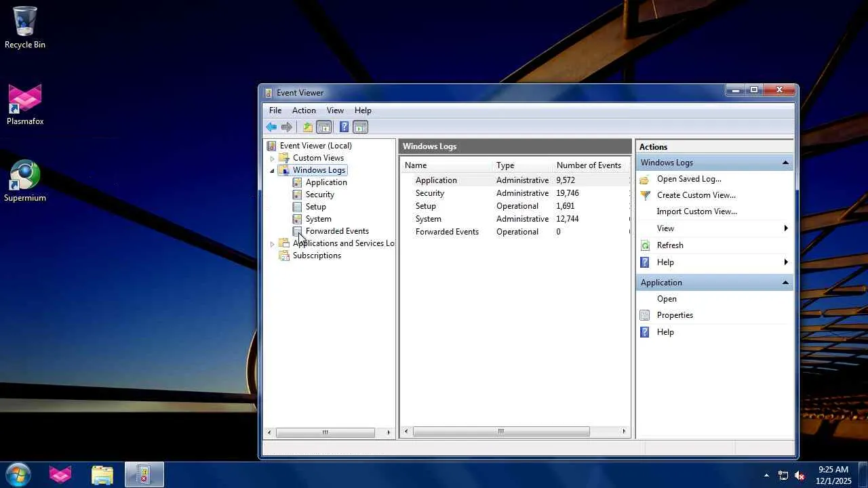Click the Setup log icon in tree
Image resolution: width=868 pixels, height=488 pixels.
click(297, 207)
